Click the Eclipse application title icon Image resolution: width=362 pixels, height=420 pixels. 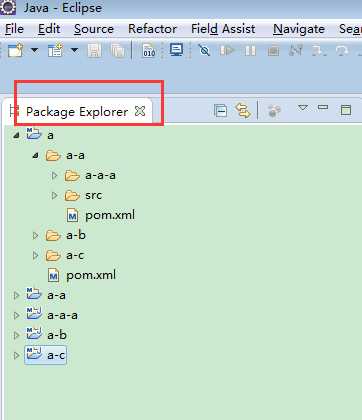tap(7, 7)
